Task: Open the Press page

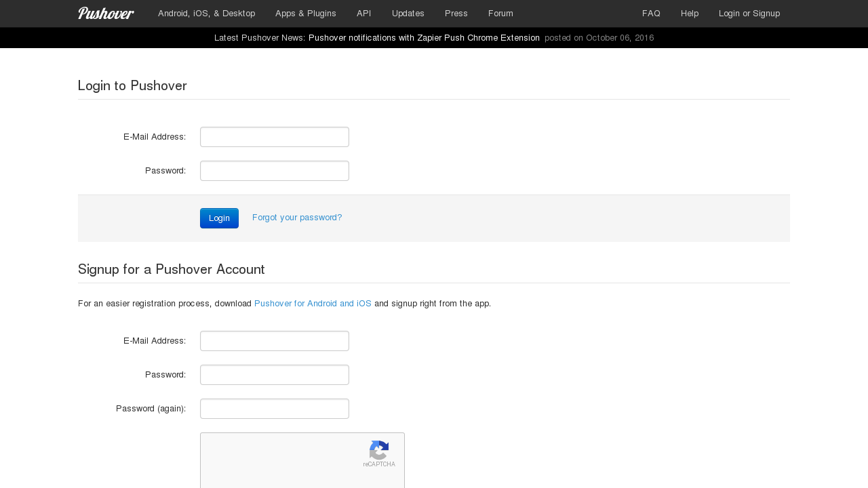Action: (456, 14)
